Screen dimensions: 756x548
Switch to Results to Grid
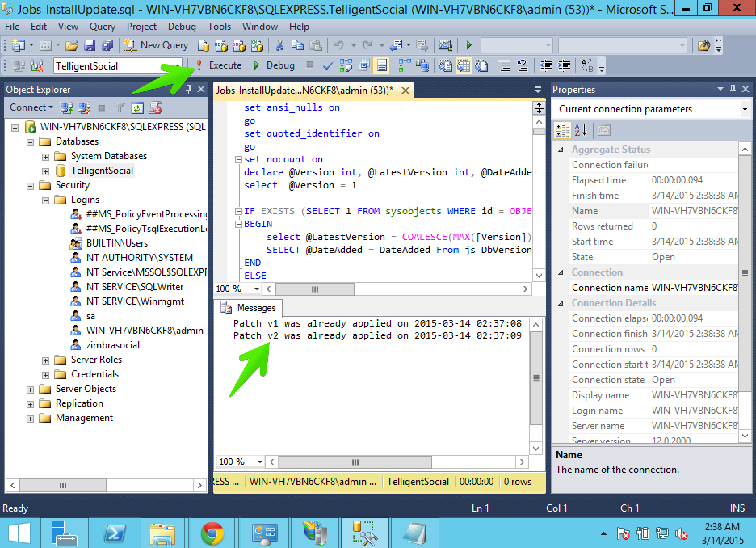463,65
